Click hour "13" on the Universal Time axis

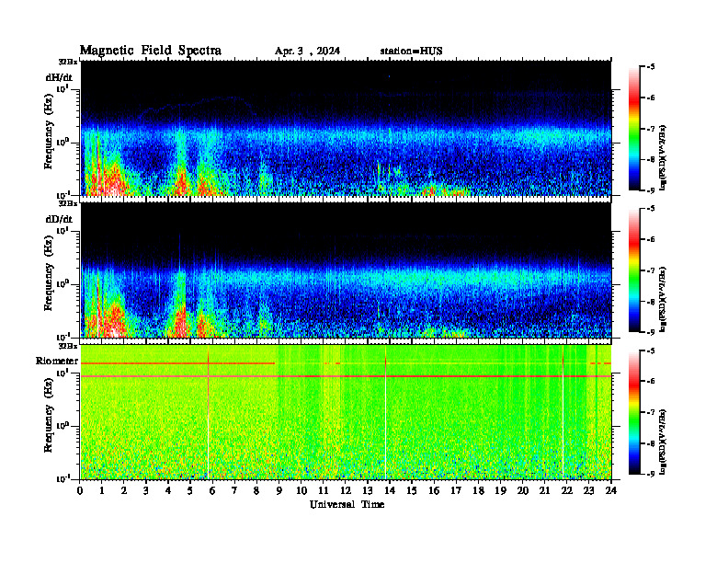tap(368, 490)
